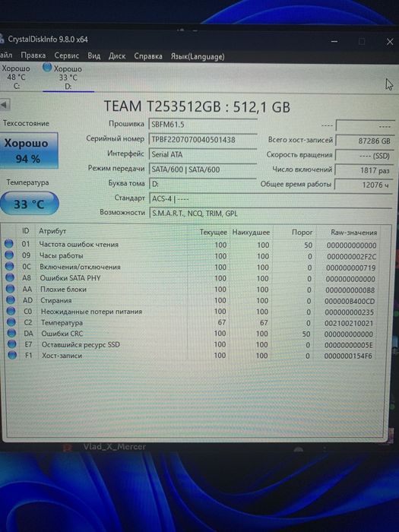
Task: Select row Неожиданные потери питания
Action: tap(191, 312)
